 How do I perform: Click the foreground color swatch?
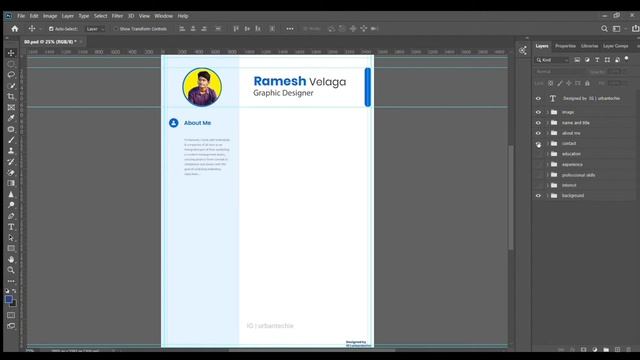coord(9,300)
